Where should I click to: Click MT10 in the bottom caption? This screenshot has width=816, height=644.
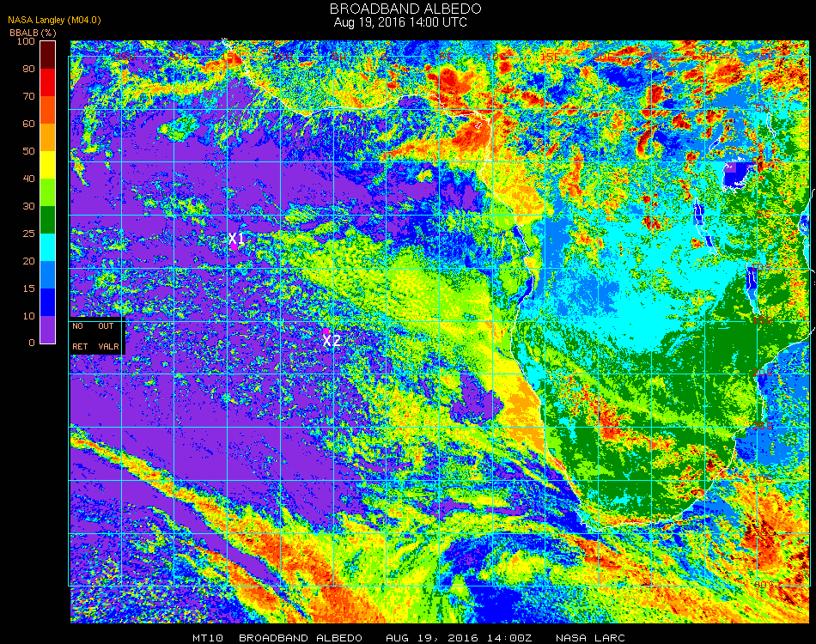point(208,638)
